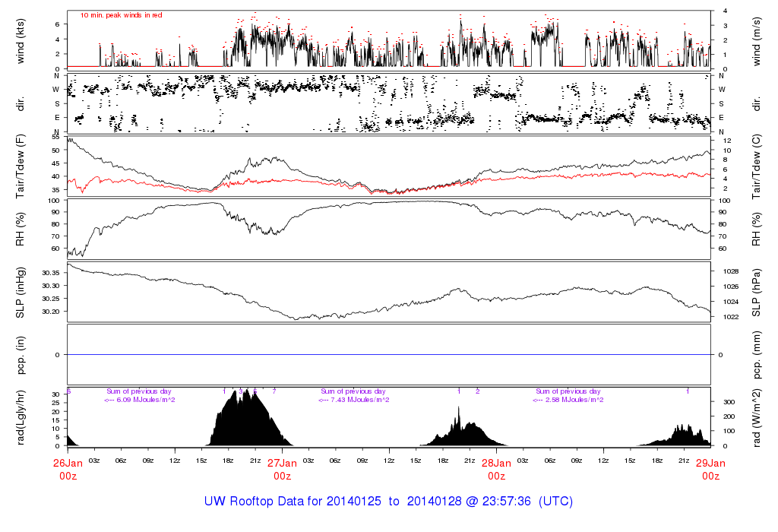The height and width of the screenshot is (532, 778).
Task: Click the 'wind (m/s)' right axis label
Action: coord(757,40)
